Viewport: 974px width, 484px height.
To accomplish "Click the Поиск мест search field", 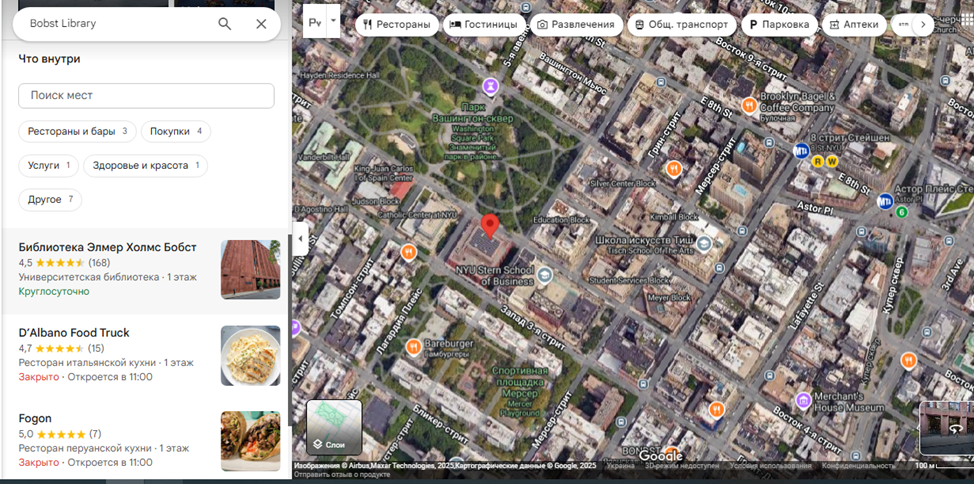I will tap(146, 96).
